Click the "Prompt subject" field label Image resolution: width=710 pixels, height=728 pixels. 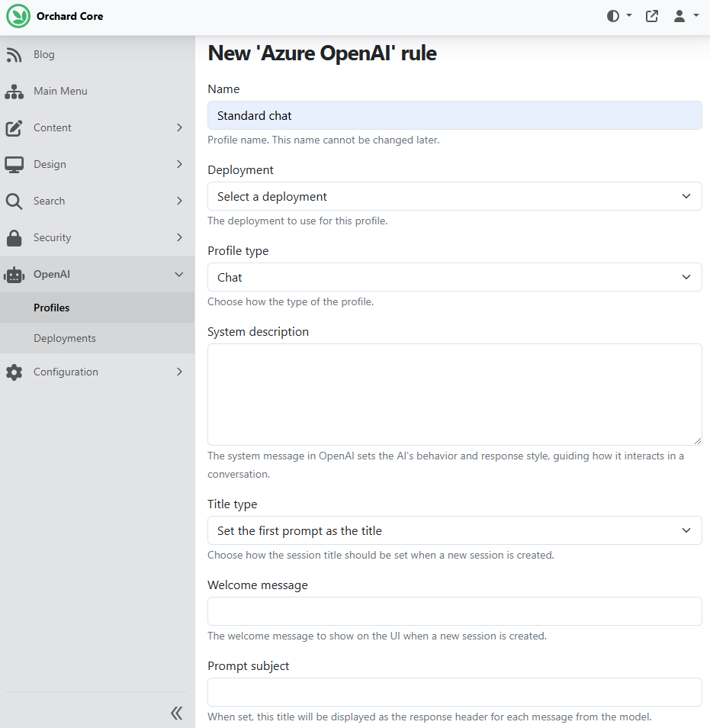[249, 665]
